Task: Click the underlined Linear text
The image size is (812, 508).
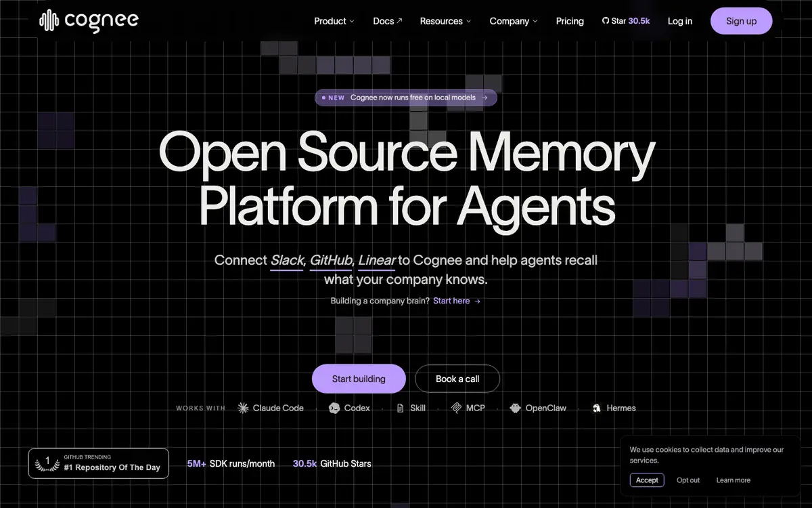Action: tap(377, 260)
